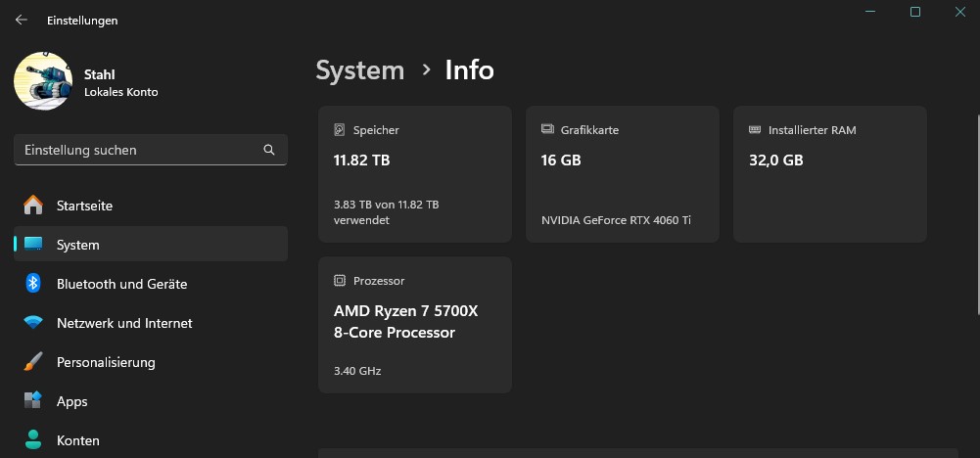Screen dimensions: 980x458
Task: Maximize the Einstellungen window
Action: tap(915, 12)
